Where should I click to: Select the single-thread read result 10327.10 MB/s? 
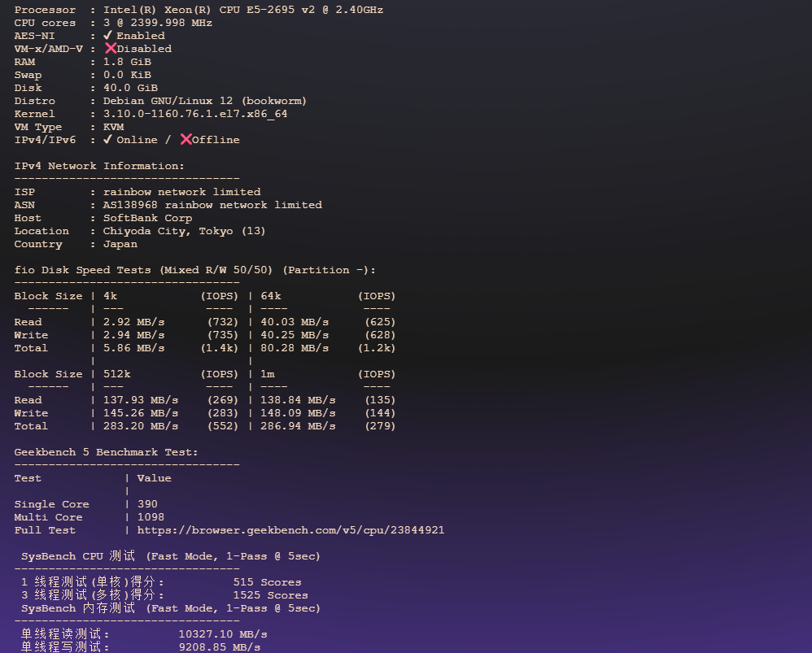click(x=223, y=633)
